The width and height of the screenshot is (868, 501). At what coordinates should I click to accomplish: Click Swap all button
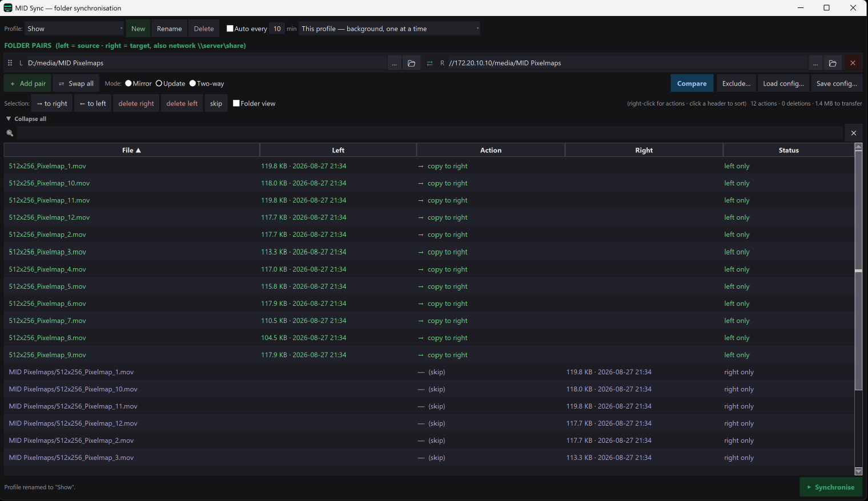(77, 83)
